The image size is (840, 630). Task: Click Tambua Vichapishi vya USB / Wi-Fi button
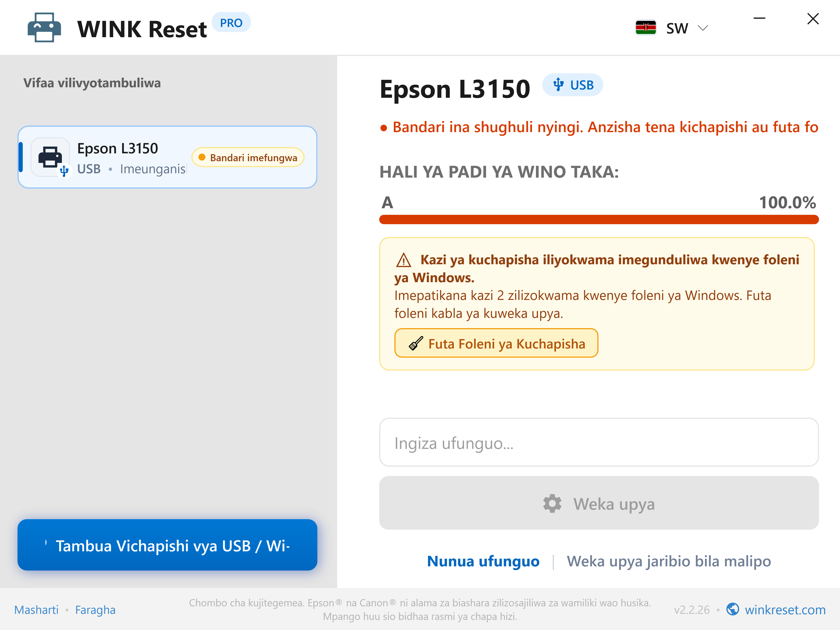pyautogui.click(x=167, y=545)
